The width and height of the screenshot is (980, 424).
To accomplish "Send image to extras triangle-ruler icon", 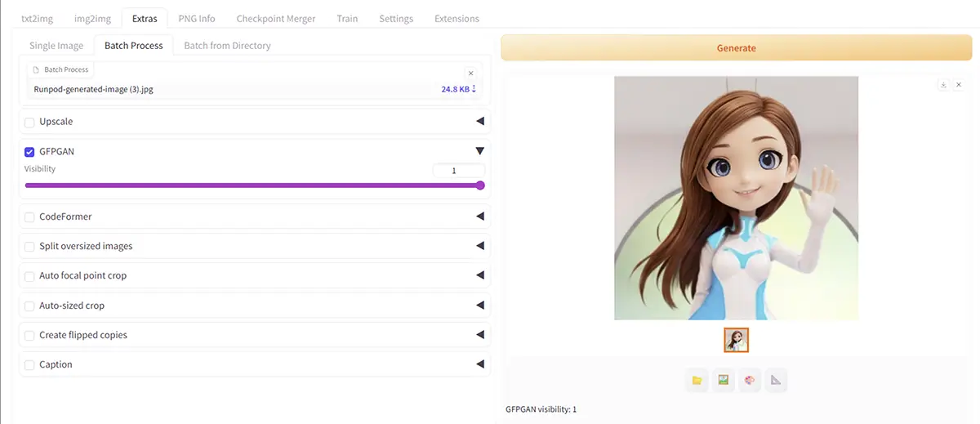I will 776,380.
